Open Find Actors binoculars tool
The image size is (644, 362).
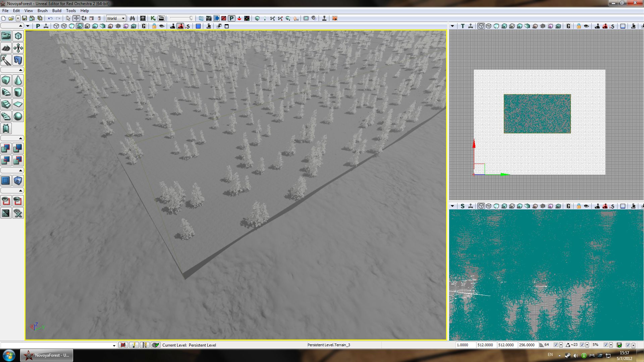click(x=132, y=18)
